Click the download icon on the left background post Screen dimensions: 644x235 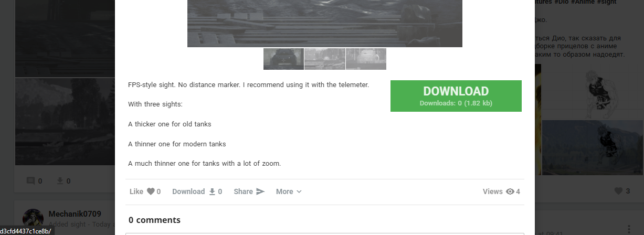click(60, 181)
